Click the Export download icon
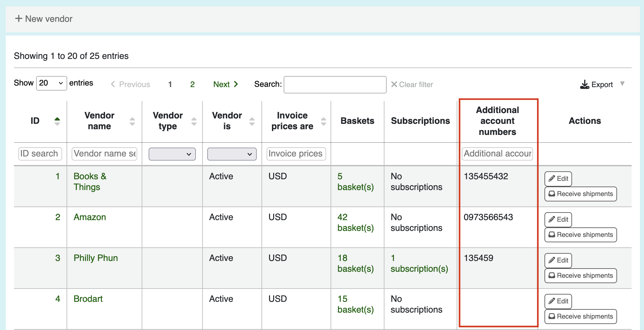This screenshot has height=330, width=644. click(584, 85)
